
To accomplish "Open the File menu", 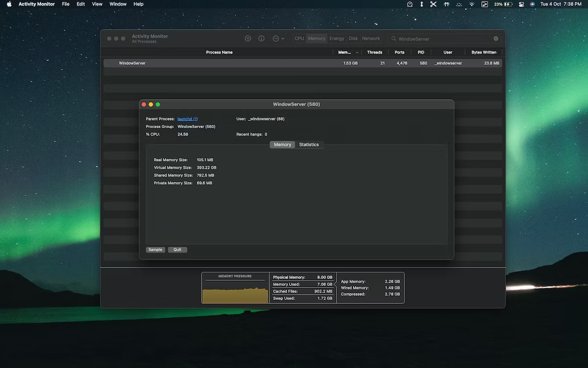I will (x=66, y=4).
